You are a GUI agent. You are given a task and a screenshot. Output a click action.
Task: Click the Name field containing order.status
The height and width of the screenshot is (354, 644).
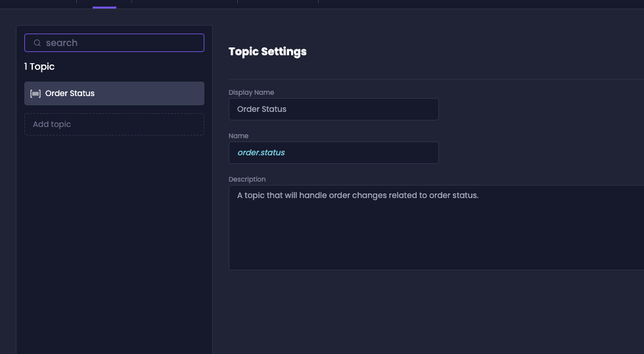pyautogui.click(x=334, y=153)
